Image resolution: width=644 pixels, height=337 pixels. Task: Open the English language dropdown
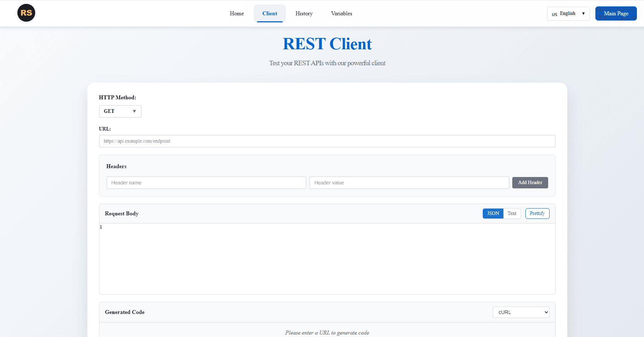point(568,13)
